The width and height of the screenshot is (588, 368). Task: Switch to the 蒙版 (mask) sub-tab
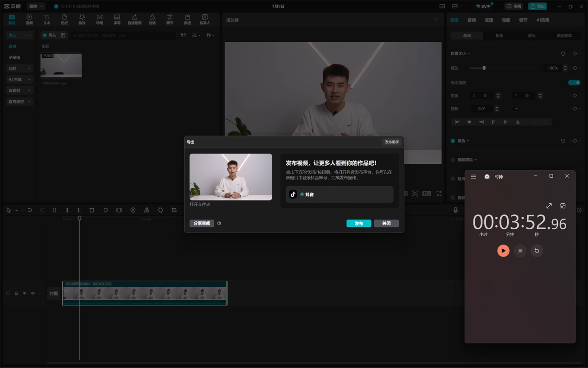pyautogui.click(x=531, y=36)
